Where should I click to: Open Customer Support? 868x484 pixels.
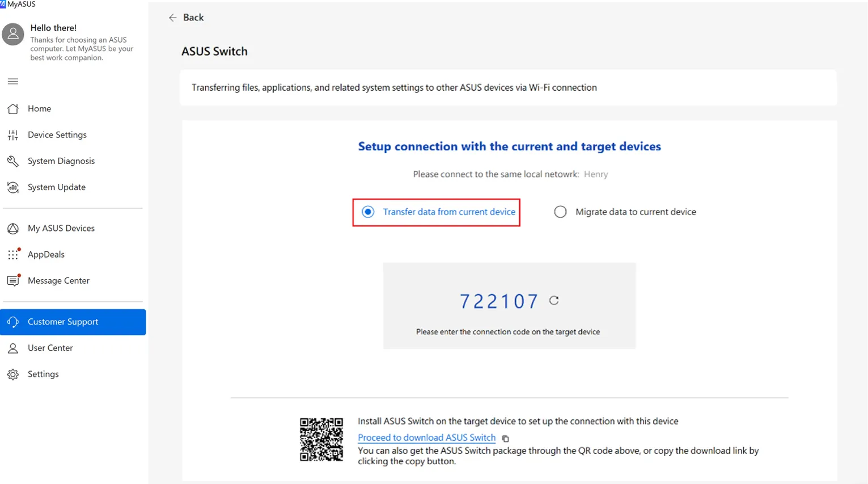coord(63,322)
